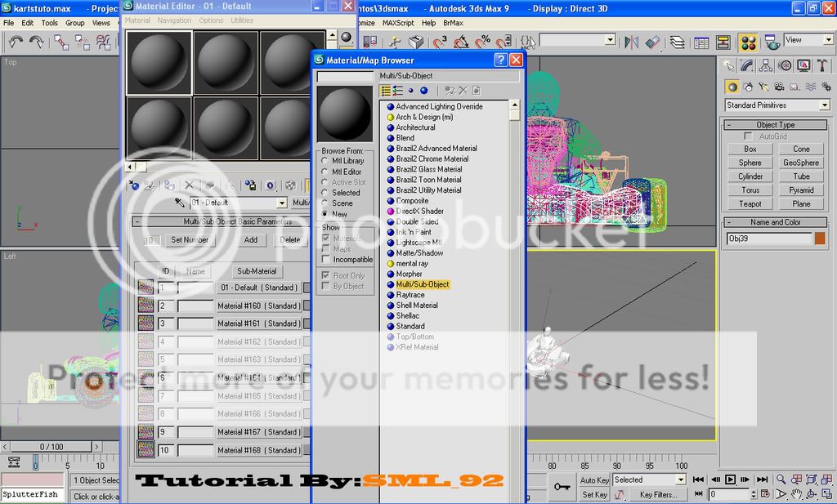Viewport: 837px width, 504px height.
Task: Toggle the By Object checkbox
Action: tap(325, 286)
